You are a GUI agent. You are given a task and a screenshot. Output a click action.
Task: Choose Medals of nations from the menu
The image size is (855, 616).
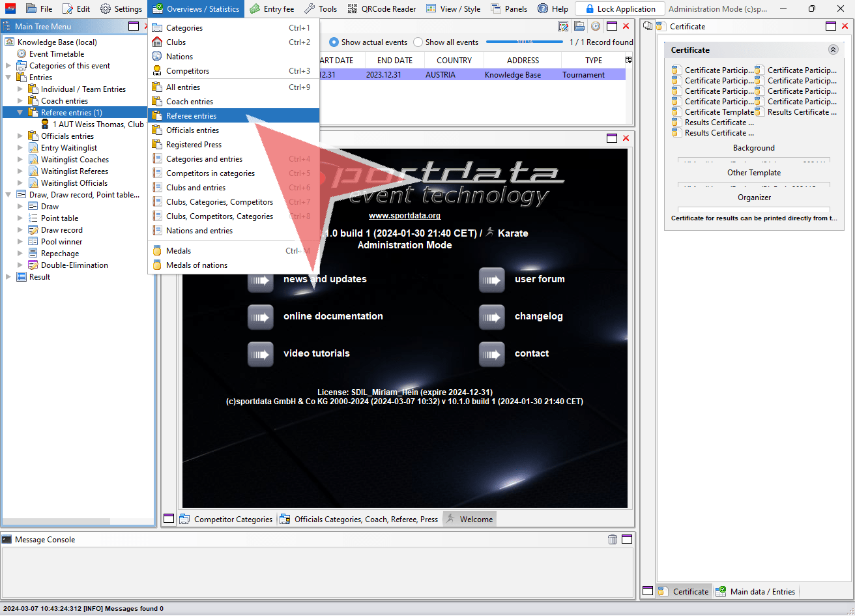point(196,265)
